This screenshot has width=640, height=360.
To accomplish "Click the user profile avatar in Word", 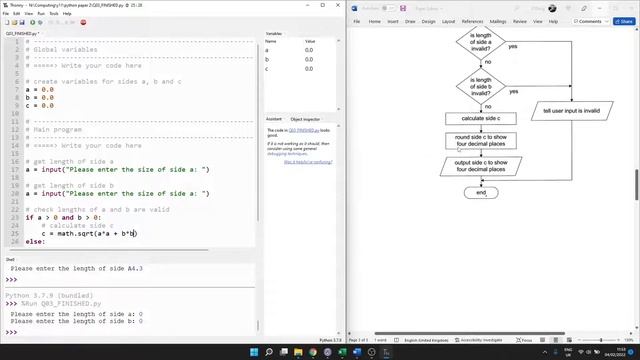I will coord(552,8).
